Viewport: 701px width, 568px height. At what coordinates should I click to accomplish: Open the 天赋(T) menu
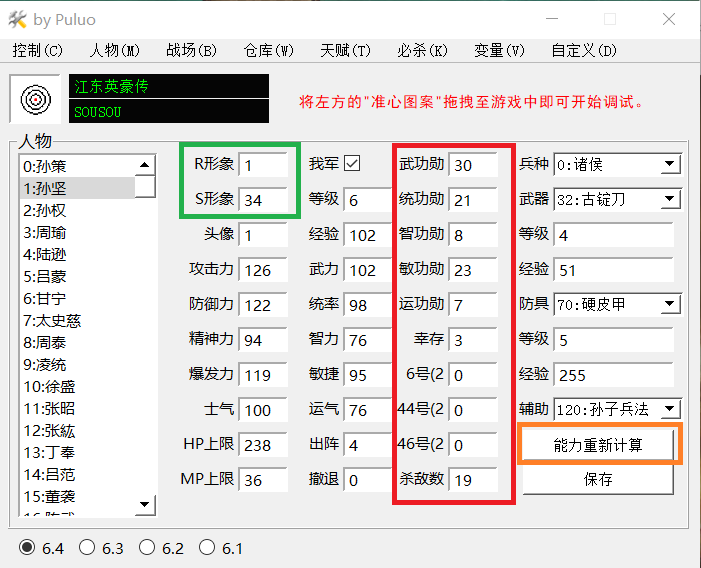[345, 50]
